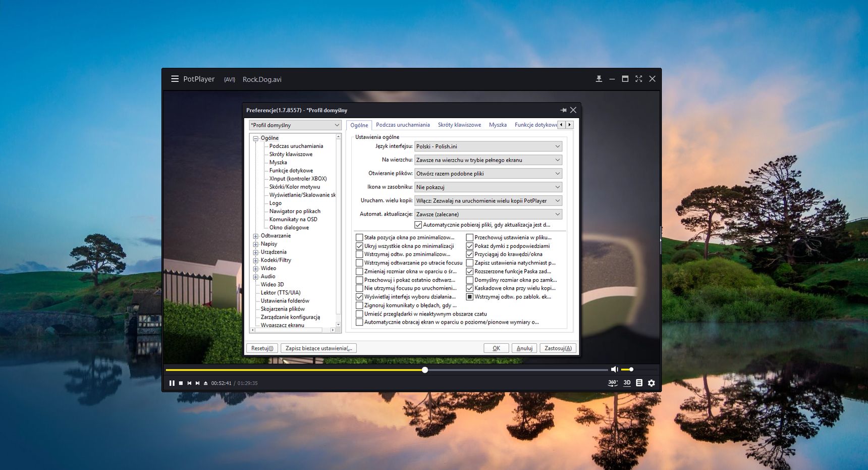
Task: Select Skórki/Kolor motywu in tree
Action: coord(294,187)
